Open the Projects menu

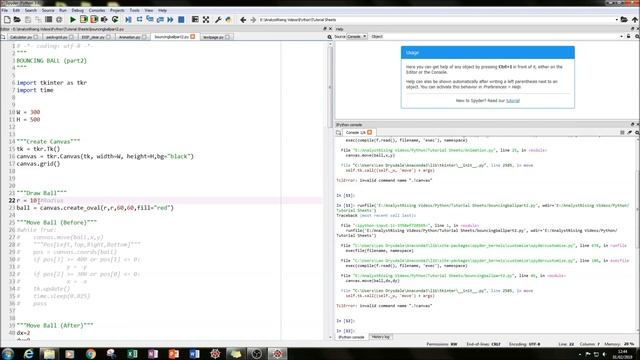(x=117, y=10)
